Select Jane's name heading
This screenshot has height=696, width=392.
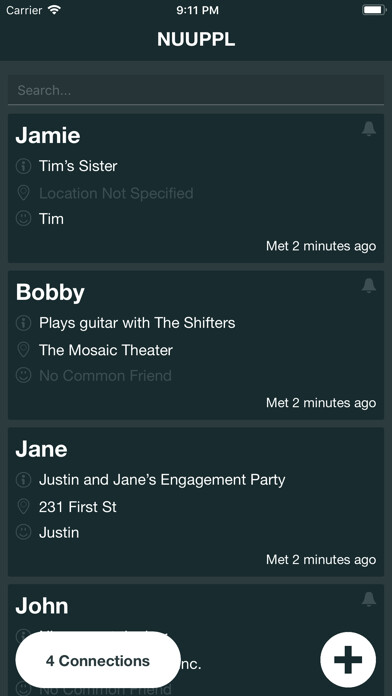[41, 449]
